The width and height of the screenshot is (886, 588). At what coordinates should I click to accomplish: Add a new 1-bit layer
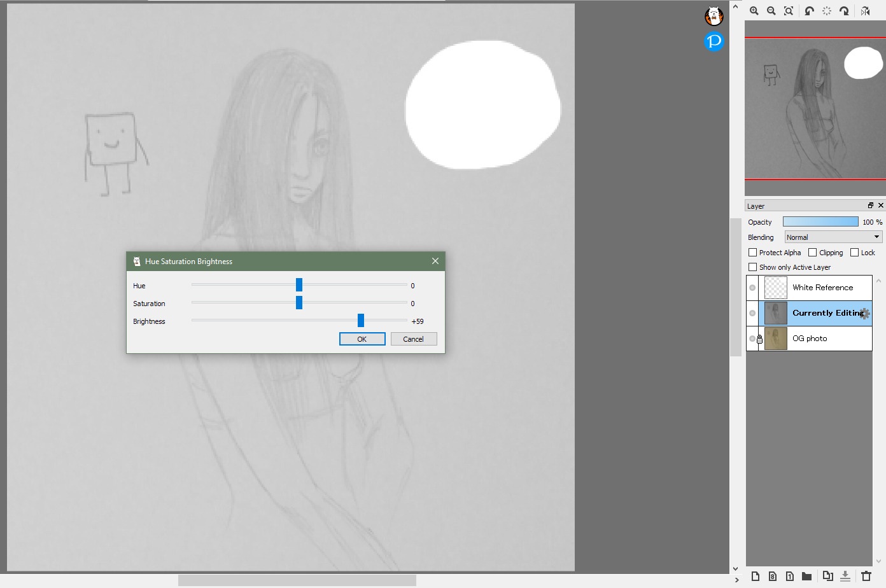click(790, 576)
